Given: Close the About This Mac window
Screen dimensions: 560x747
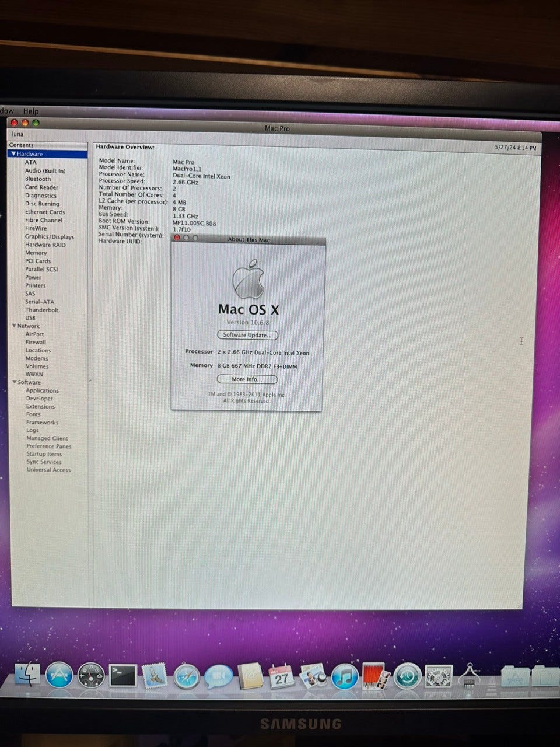Looking at the screenshot, I should tap(178, 238).
